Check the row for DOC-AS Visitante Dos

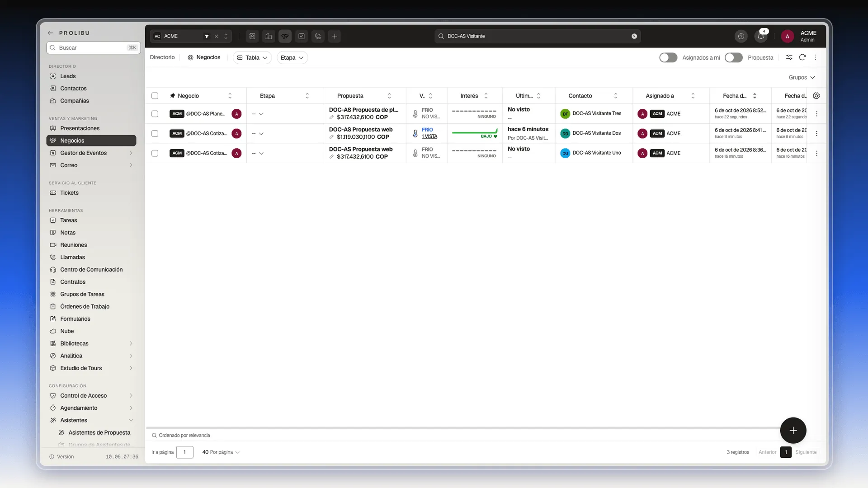click(x=155, y=134)
